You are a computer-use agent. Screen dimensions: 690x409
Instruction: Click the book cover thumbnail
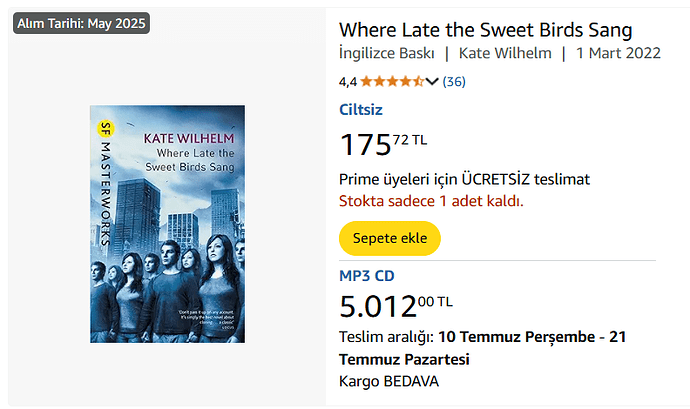coord(167,224)
